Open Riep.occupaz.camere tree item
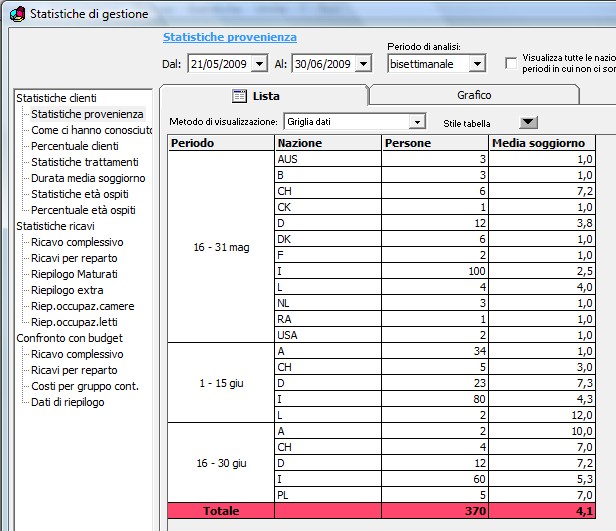This screenshot has height=531, width=616. click(82, 306)
